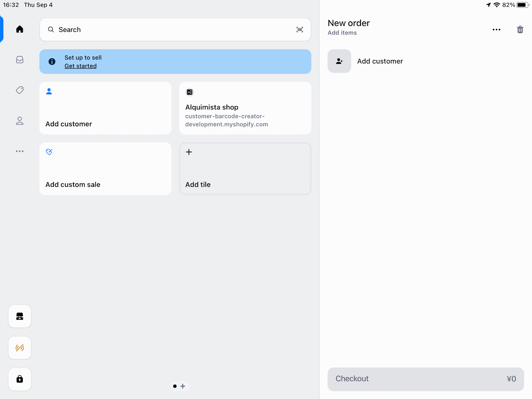
Task: Tap Add customer in order panel
Action: (380, 61)
